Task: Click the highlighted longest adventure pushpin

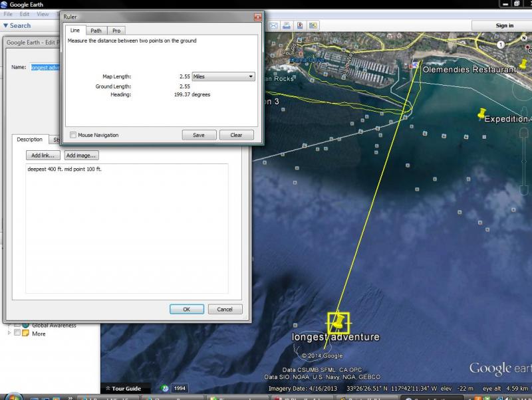Action: [338, 323]
